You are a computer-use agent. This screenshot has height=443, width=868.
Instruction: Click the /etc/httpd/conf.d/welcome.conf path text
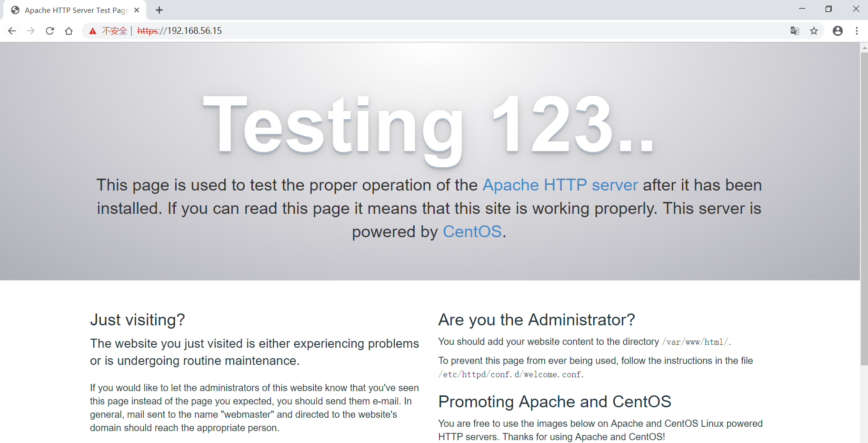[x=510, y=374]
